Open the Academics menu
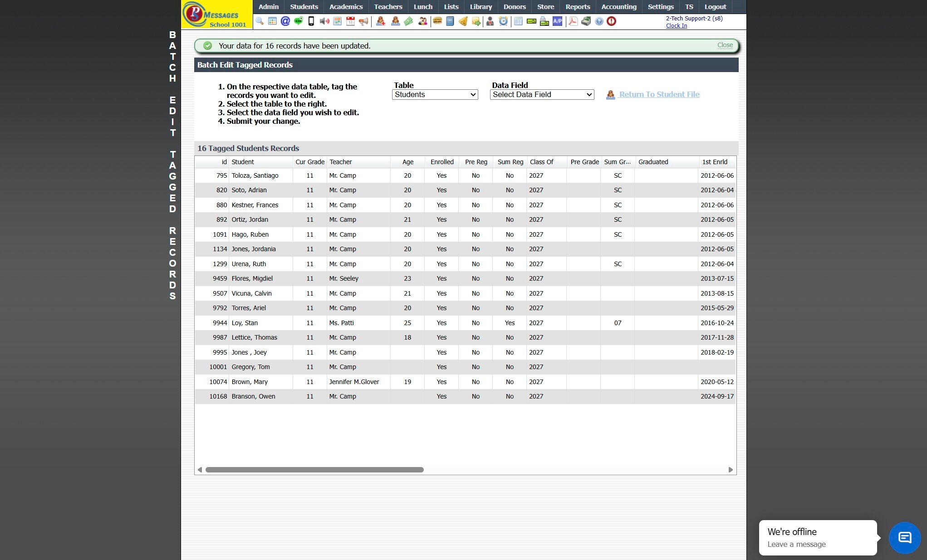Image resolution: width=927 pixels, height=560 pixels. [346, 7]
